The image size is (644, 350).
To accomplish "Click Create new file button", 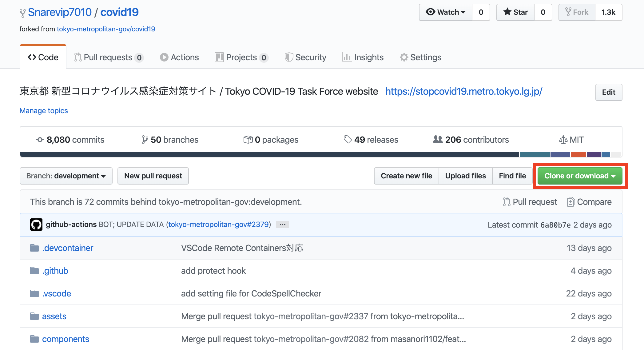I will click(407, 176).
